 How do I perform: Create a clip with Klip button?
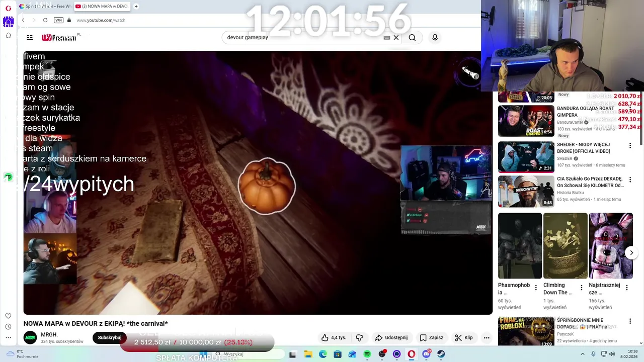[464, 338]
